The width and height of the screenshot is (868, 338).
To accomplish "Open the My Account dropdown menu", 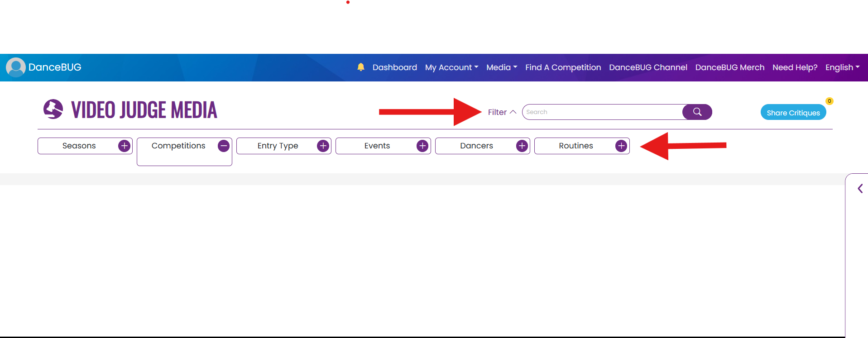I will click(451, 67).
